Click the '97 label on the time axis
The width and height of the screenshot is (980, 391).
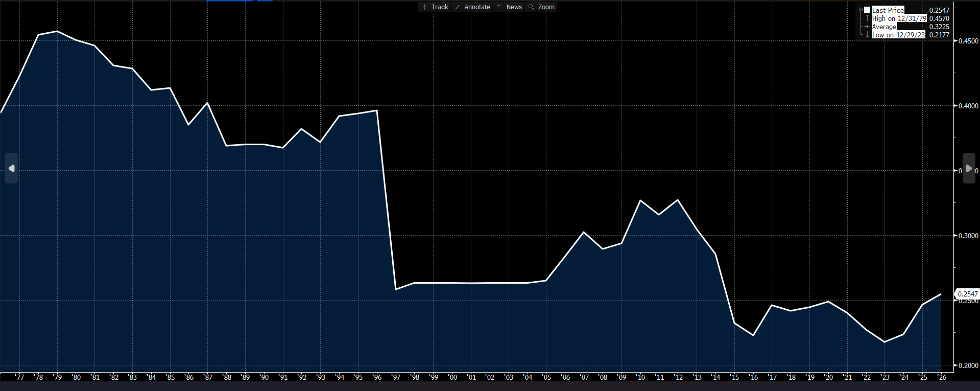[x=396, y=377]
